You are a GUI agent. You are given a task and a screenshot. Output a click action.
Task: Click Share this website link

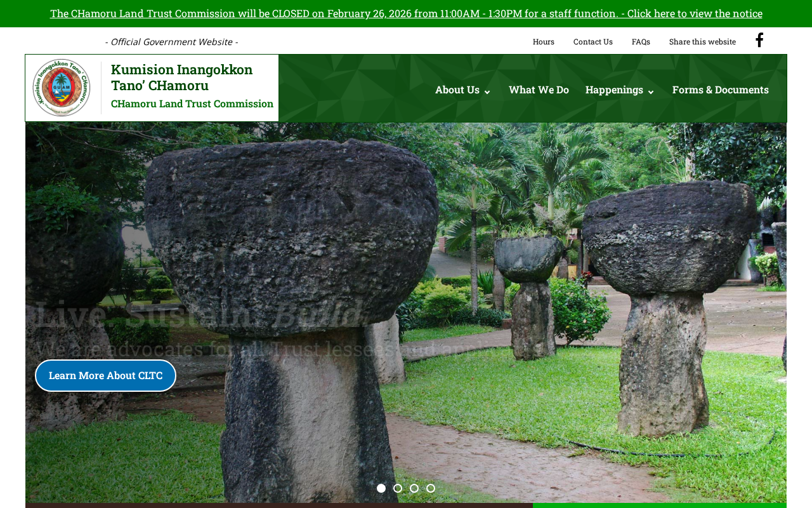point(702,41)
